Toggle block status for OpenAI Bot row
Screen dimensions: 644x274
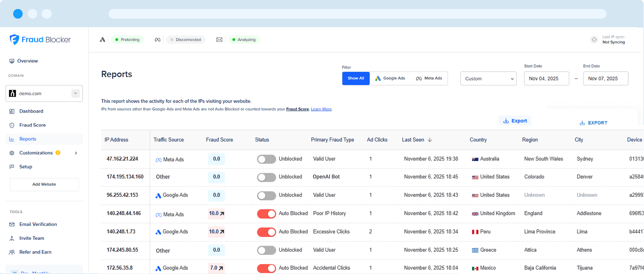266,177
